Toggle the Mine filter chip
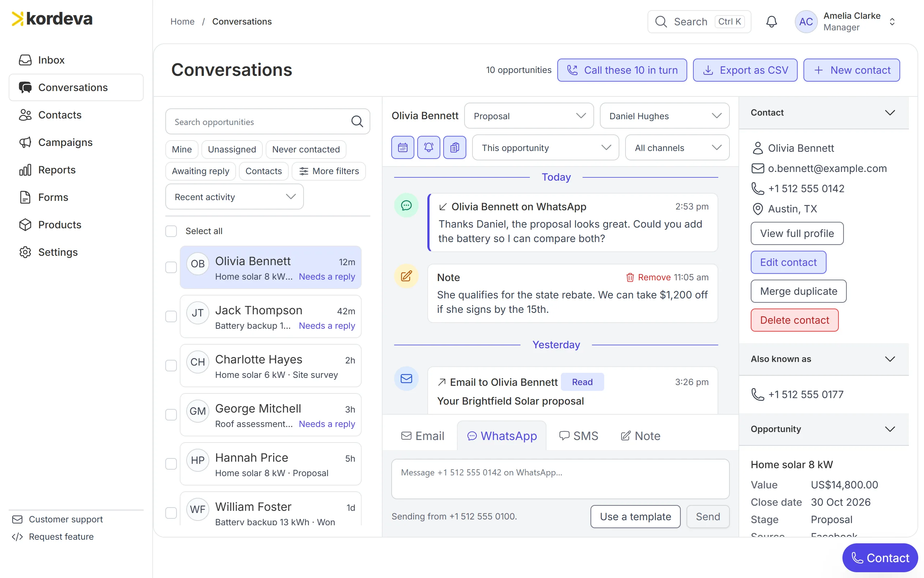This screenshot has width=924, height=578. pyautogui.click(x=182, y=150)
